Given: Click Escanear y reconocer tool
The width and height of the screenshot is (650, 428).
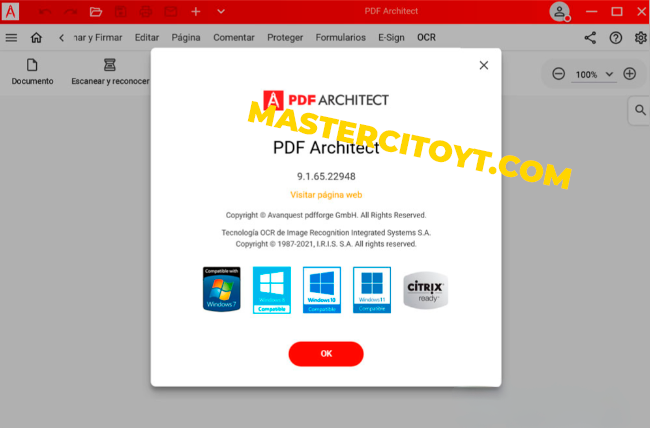Looking at the screenshot, I should 110,72.
